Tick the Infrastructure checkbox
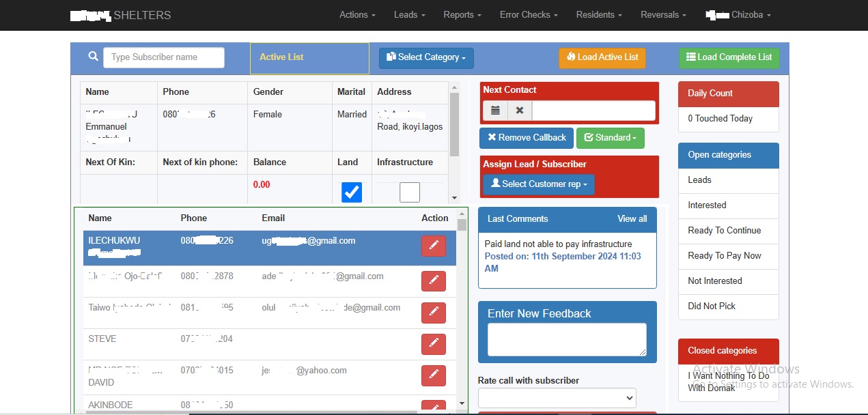868x415 pixels. [410, 192]
